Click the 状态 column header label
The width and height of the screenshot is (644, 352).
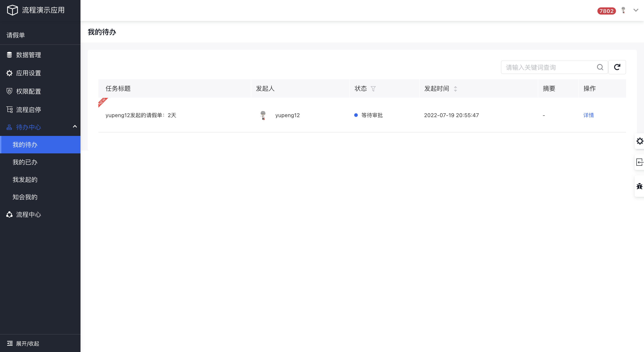361,88
